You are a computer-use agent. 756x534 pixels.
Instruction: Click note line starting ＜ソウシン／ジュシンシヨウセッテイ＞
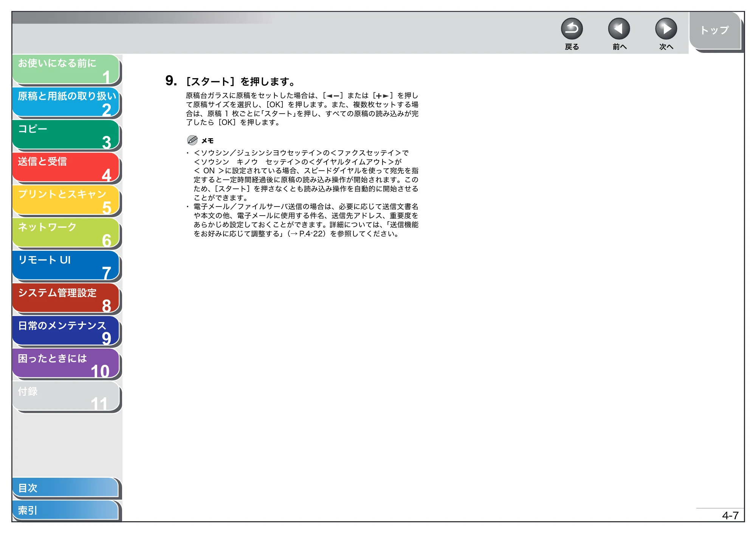(301, 153)
